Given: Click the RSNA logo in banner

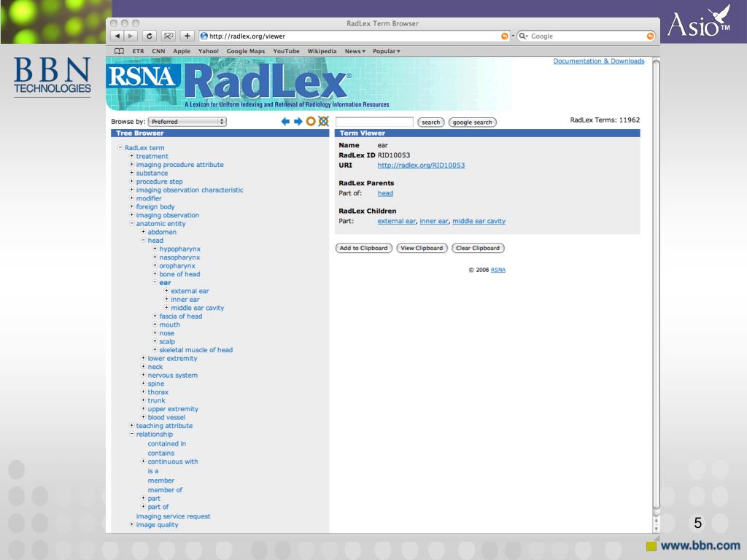Looking at the screenshot, I should [142, 77].
